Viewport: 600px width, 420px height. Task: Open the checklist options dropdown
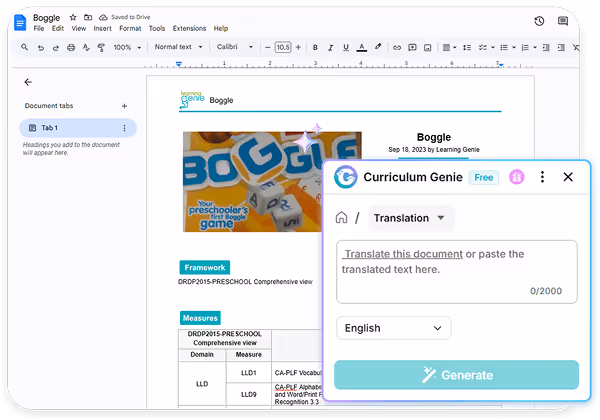(486, 47)
